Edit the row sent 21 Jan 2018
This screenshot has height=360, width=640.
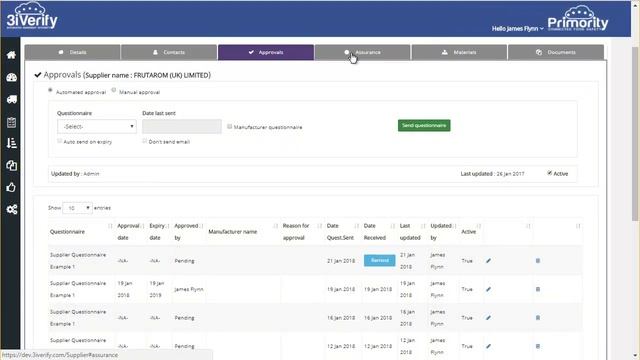point(488,261)
